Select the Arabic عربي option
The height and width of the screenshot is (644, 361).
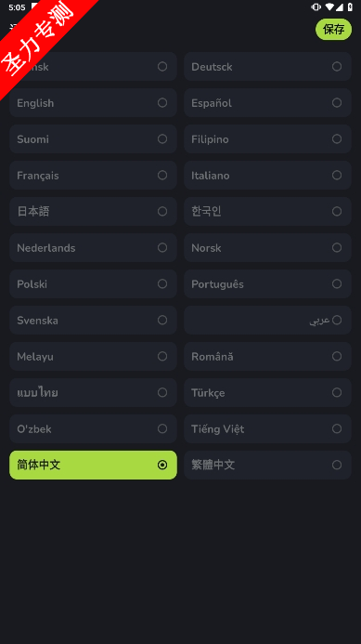pos(267,320)
